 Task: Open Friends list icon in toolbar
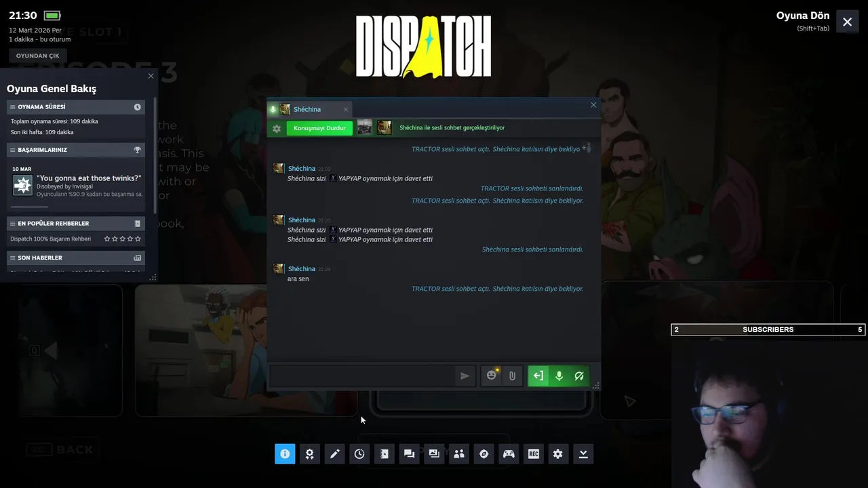click(459, 454)
